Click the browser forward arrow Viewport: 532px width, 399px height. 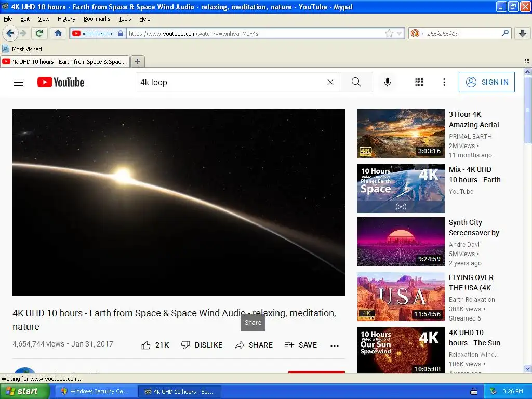23,33
